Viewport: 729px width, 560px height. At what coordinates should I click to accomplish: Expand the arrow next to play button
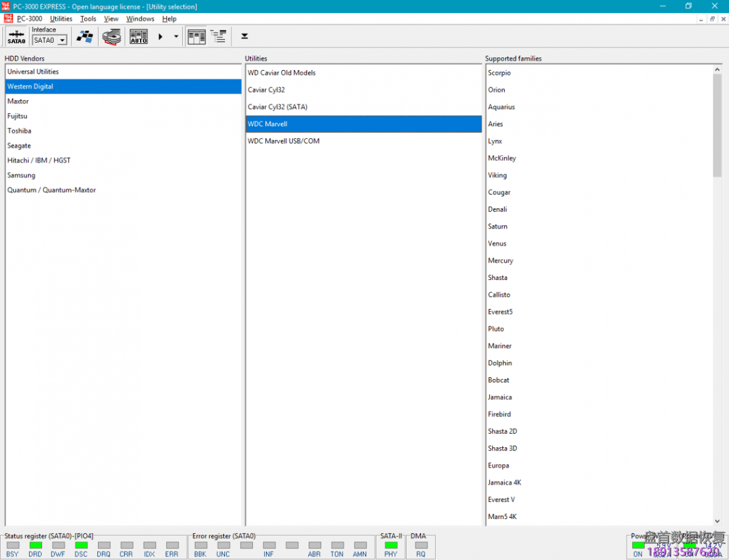tap(176, 37)
